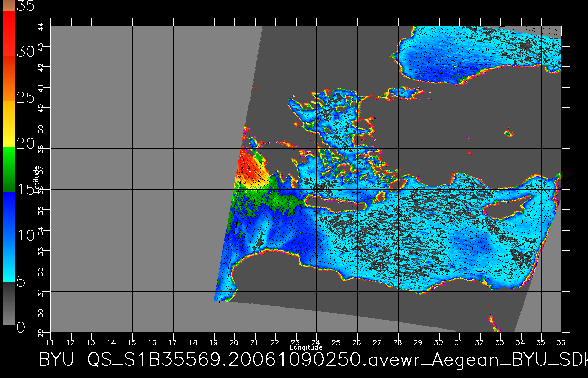The height and width of the screenshot is (378, 588).
Task: Click the Latitude axis title
Action: (37, 180)
